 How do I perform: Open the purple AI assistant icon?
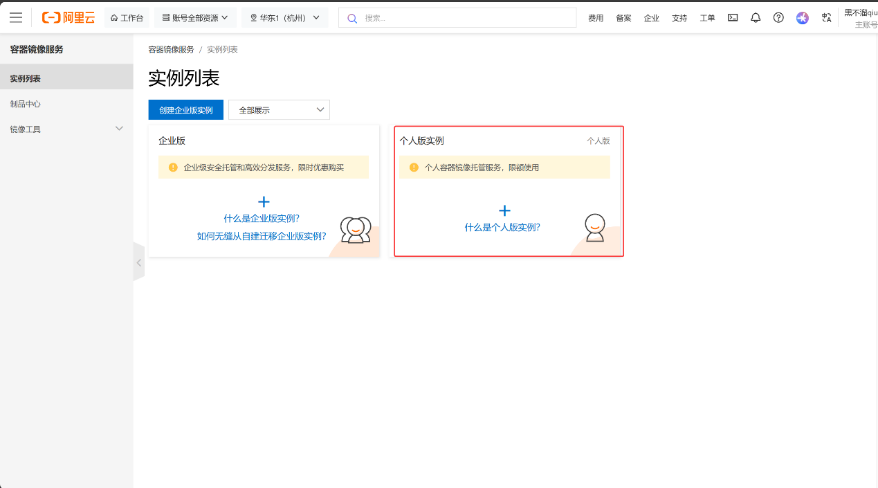coord(802,18)
